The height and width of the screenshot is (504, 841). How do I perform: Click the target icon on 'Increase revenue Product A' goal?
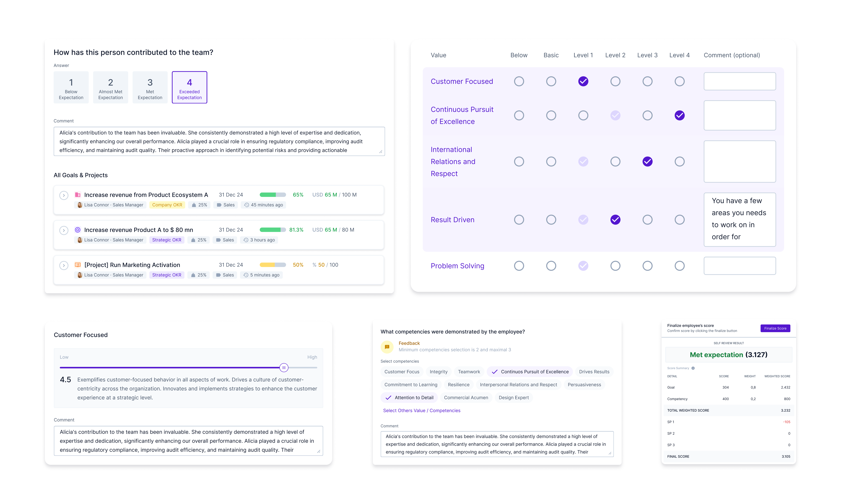coord(78,230)
